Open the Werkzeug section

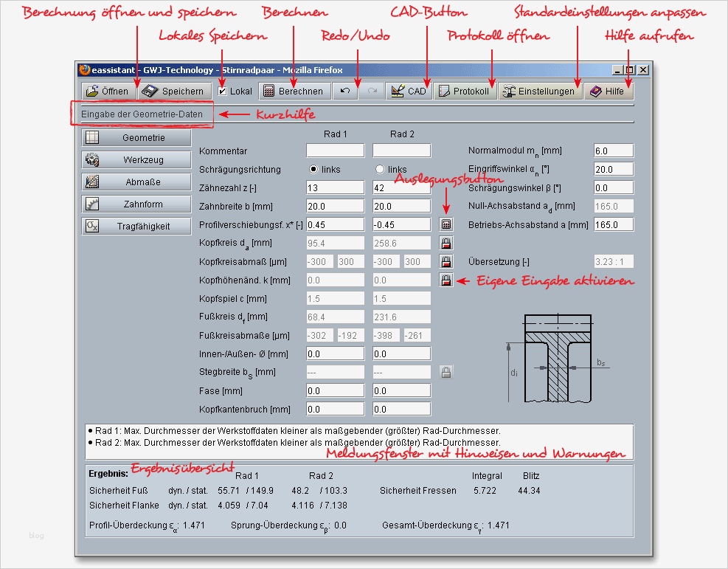point(136,160)
